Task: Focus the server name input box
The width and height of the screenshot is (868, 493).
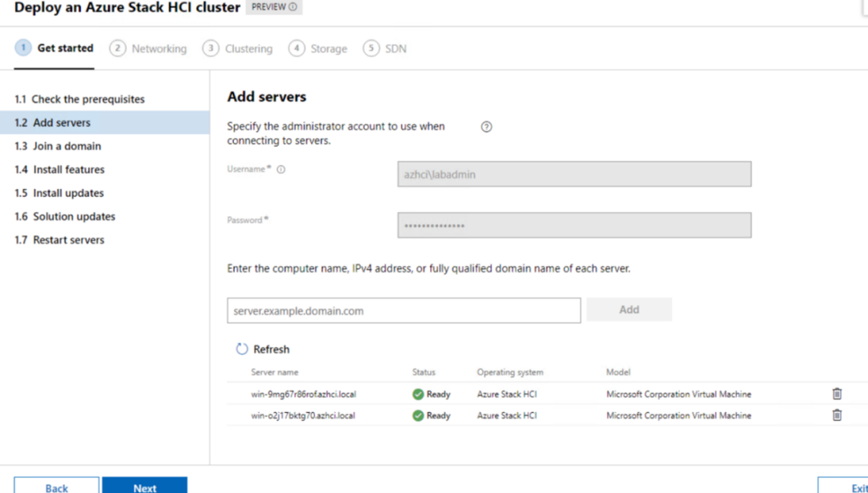Action: pos(403,311)
